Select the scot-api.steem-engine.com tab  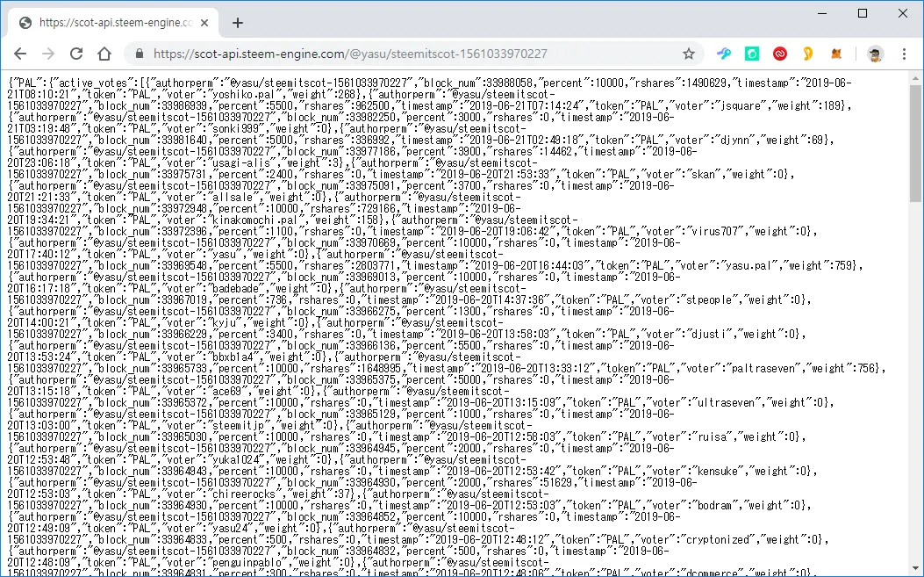113,23
